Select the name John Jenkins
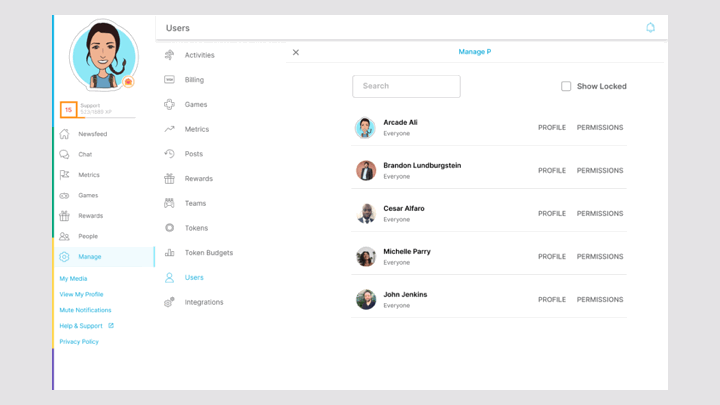The height and width of the screenshot is (405, 720). (x=405, y=294)
